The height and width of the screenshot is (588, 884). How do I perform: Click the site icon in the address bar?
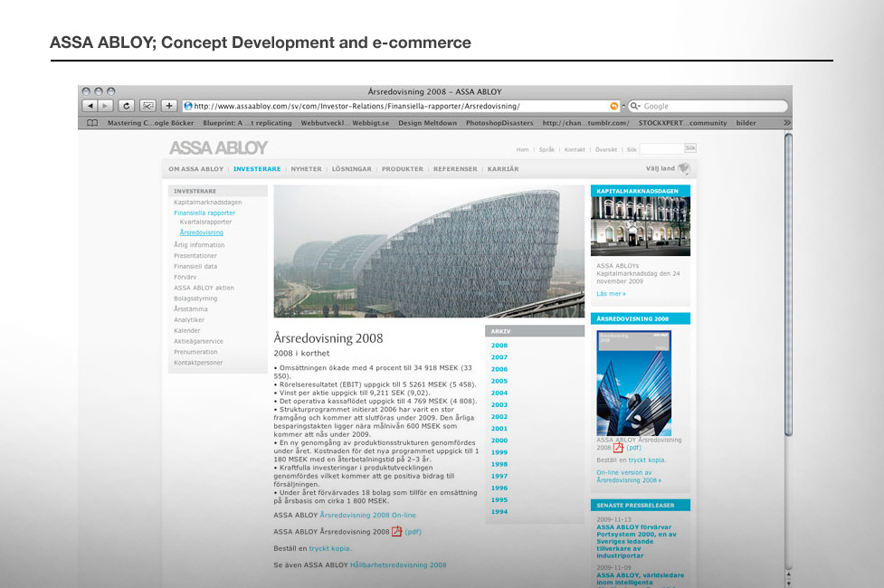188,106
